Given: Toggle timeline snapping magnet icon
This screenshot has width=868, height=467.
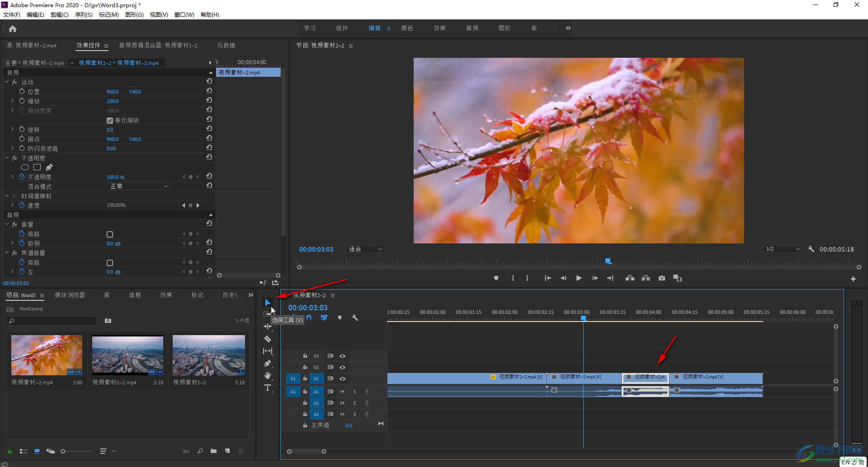Looking at the screenshot, I should [309, 318].
